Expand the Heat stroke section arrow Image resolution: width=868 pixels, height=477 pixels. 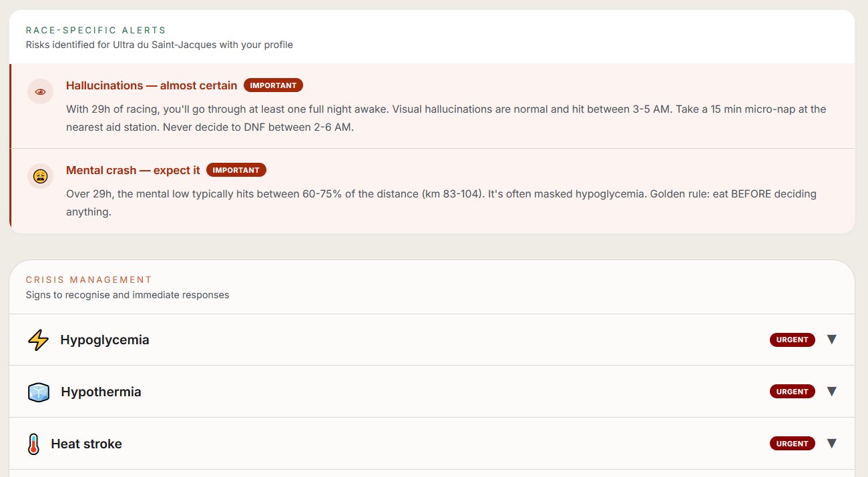pyautogui.click(x=831, y=444)
